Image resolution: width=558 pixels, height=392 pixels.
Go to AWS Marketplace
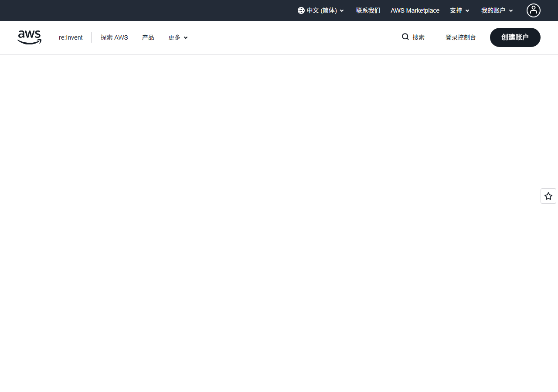(415, 10)
